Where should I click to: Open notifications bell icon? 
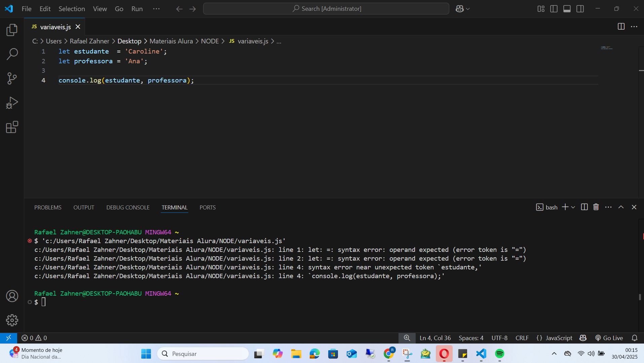tap(635, 338)
